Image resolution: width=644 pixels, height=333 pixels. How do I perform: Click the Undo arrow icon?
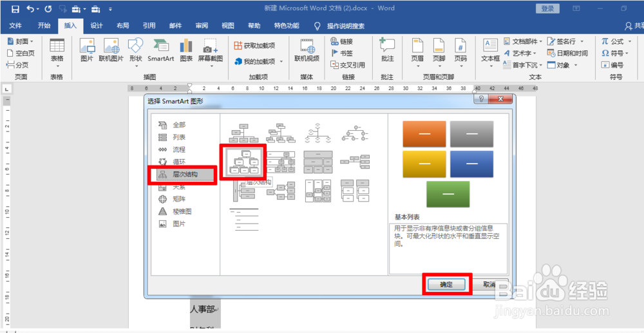coord(30,8)
